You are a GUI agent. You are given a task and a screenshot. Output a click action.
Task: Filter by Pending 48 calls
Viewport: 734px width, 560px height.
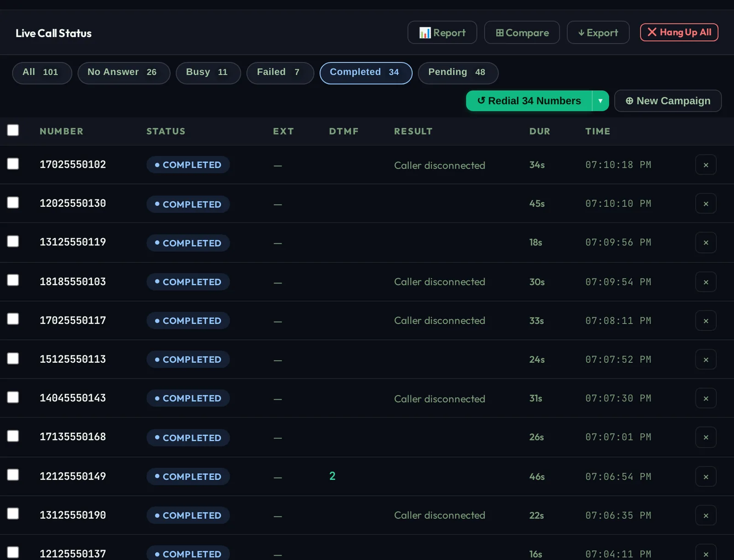point(458,73)
